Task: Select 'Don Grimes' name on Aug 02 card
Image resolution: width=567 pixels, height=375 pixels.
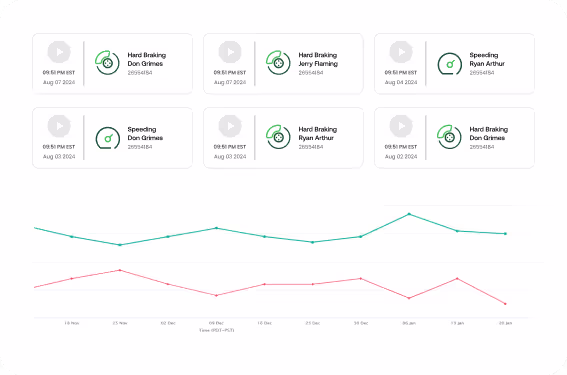Action: point(487,138)
